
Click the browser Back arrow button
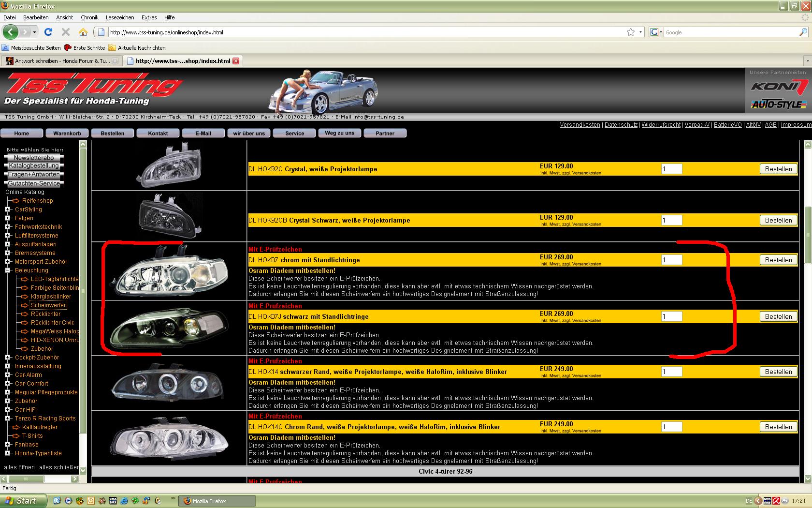10,32
